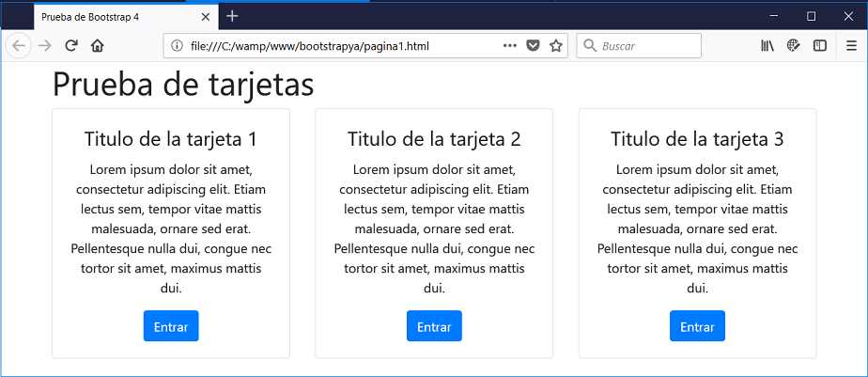Screen dimensions: 868x377
Task: Maximize the browser window
Action: (811, 17)
